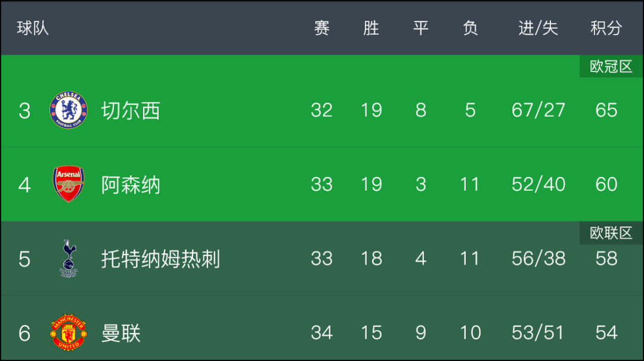Click Manchester United's rank number 6
The height and width of the screenshot is (361, 644).
click(24, 333)
